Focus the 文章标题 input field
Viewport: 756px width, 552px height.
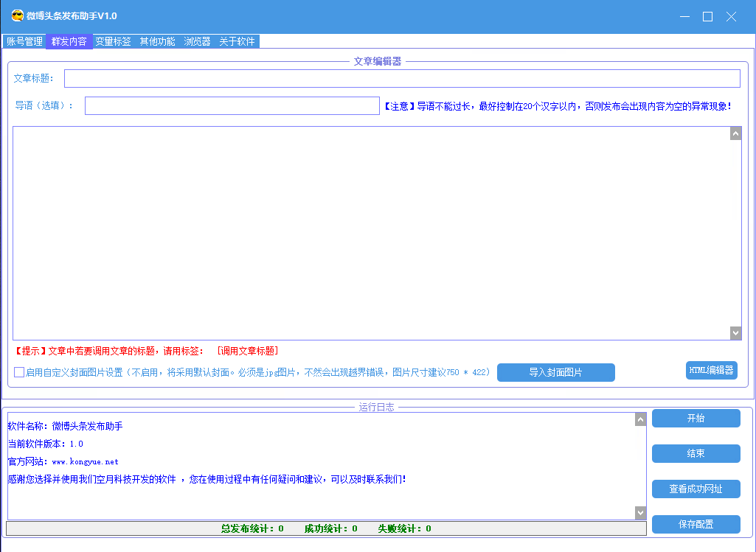[402, 79]
